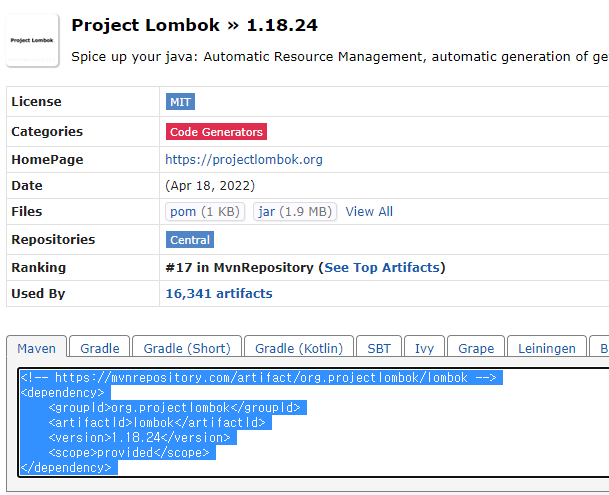The width and height of the screenshot is (609, 495).
Task: Click the mvnrepository.com comment line in snippet
Action: point(258,378)
